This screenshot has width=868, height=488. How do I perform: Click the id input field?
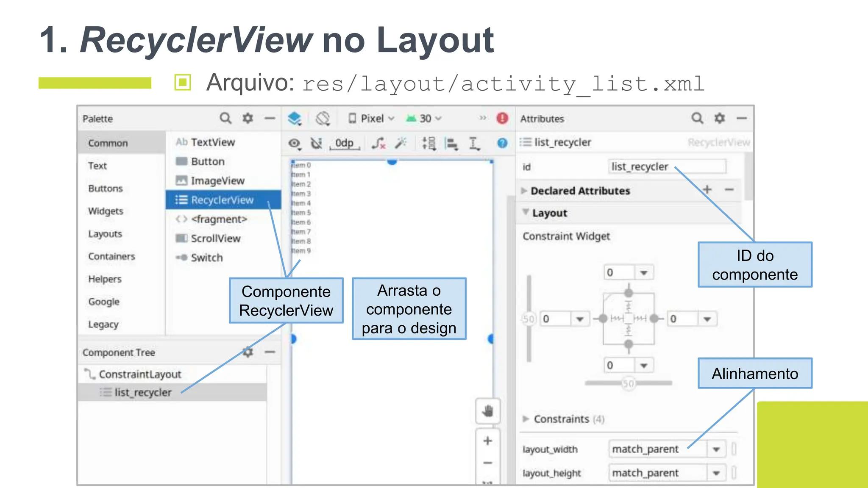pos(667,167)
